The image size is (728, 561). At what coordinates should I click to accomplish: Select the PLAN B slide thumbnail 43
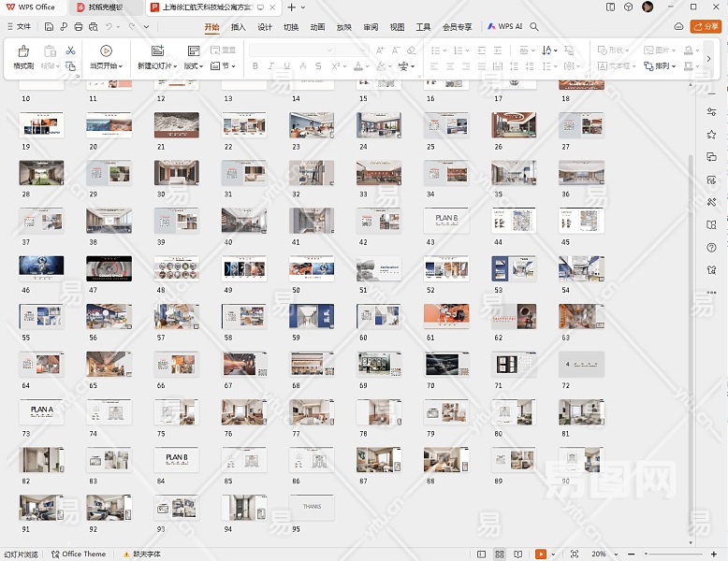(446, 219)
